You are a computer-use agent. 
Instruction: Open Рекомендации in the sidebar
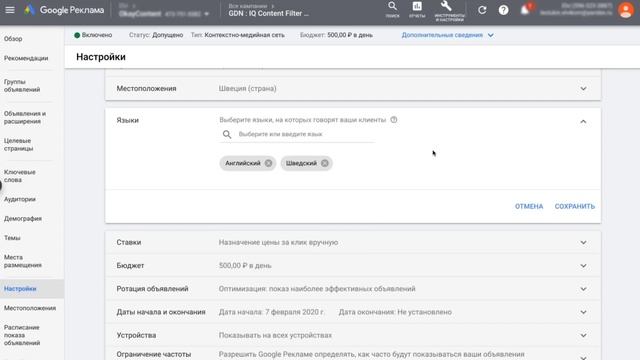pyautogui.click(x=26, y=58)
